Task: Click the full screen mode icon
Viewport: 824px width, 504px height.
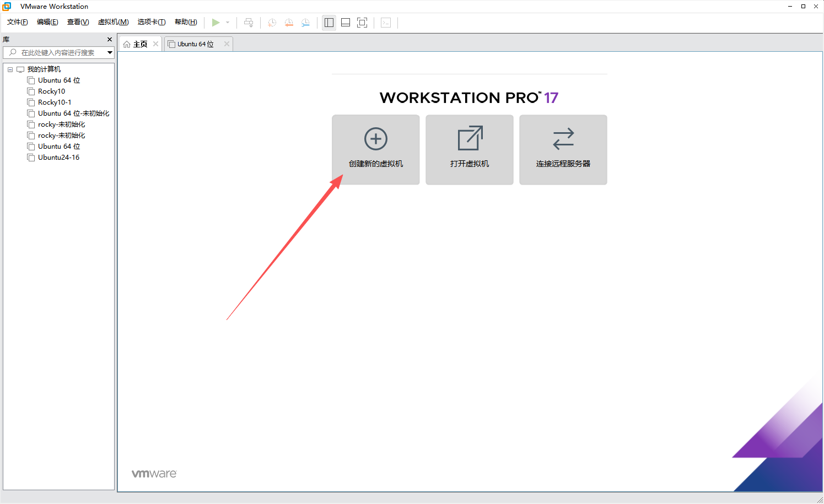Action: pos(362,23)
